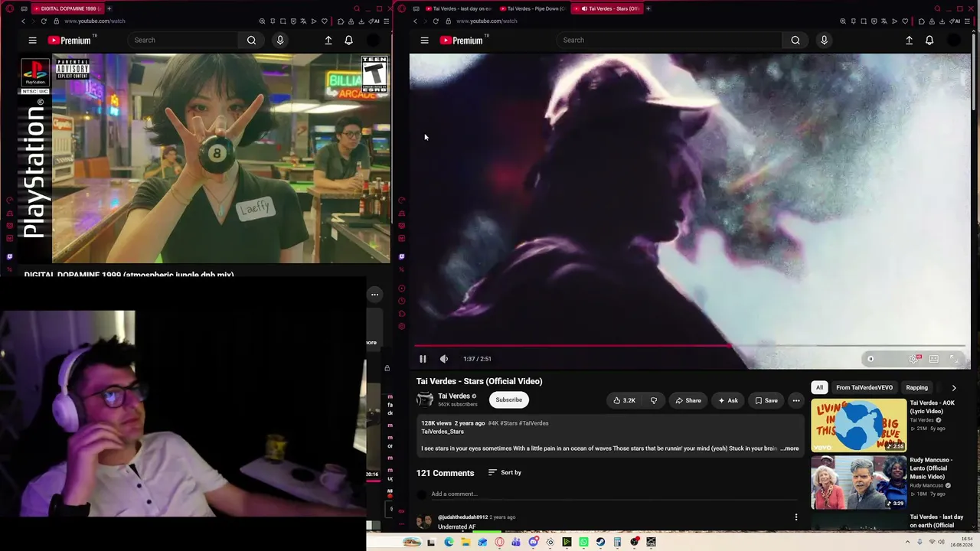Seek on the Stars video progress bar
The height and width of the screenshot is (551, 980).
point(690,346)
